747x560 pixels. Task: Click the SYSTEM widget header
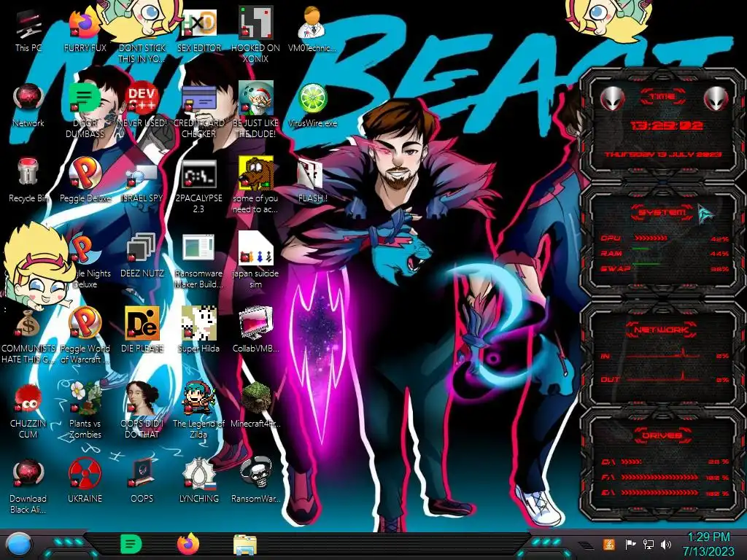(x=662, y=212)
